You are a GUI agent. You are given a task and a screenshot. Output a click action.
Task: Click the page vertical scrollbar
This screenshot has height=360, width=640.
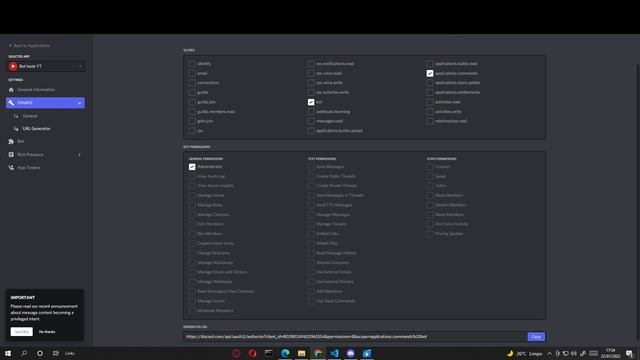click(638, 202)
